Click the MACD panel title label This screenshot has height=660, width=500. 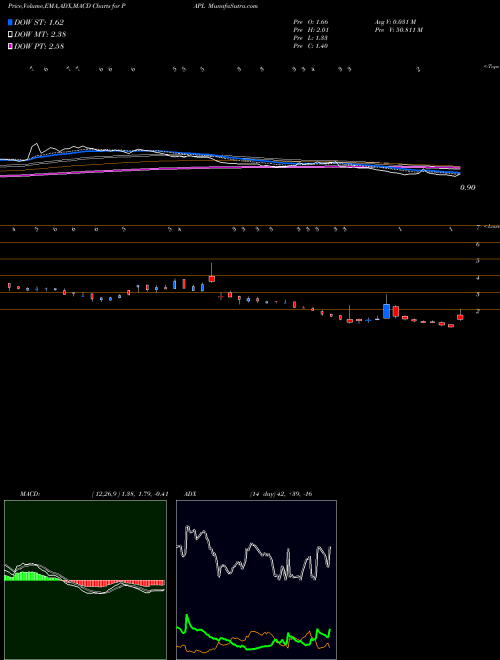pyautogui.click(x=30, y=494)
